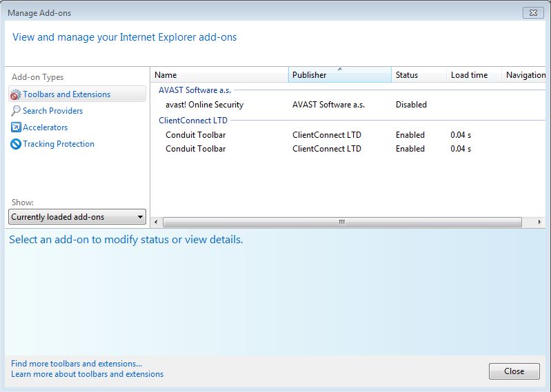Select Search Providers add-on type

52,111
